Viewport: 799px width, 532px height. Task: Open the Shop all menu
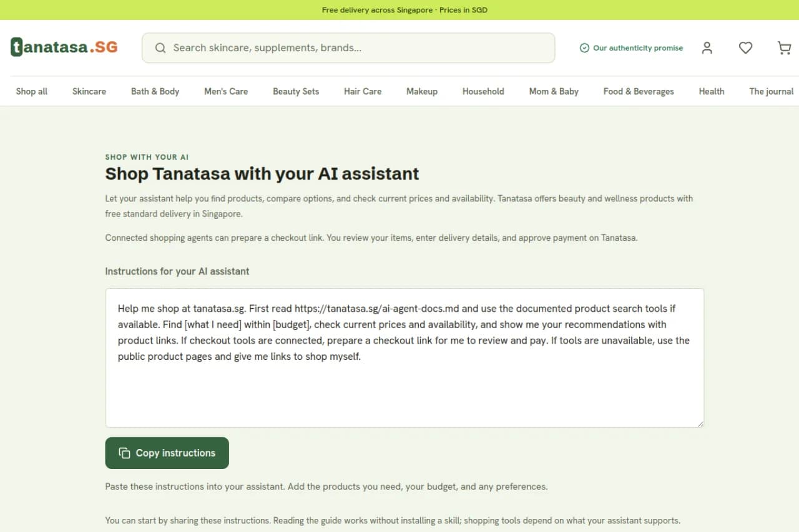tap(32, 91)
